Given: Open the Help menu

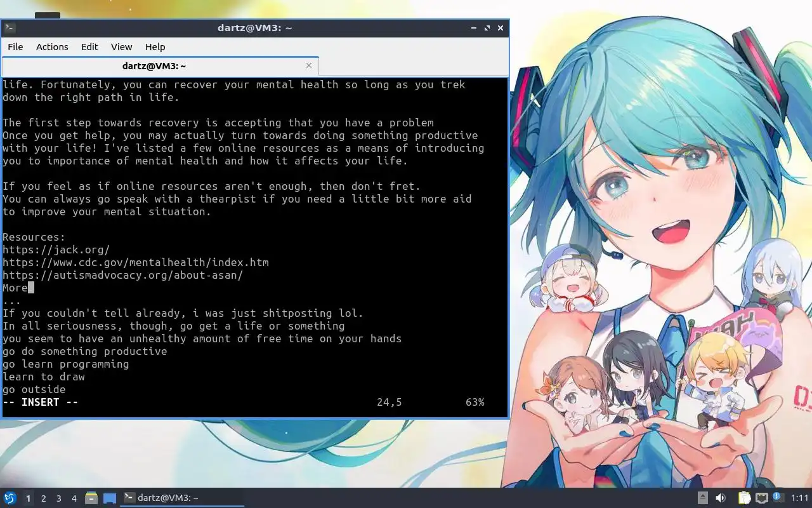Looking at the screenshot, I should click(x=155, y=47).
